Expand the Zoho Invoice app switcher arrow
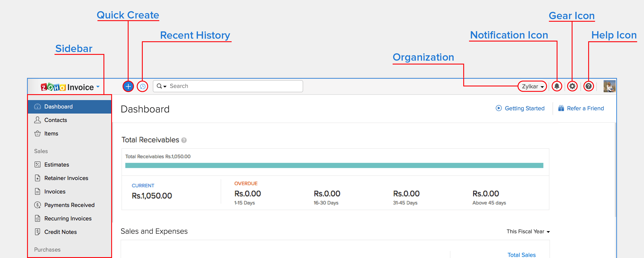The width and height of the screenshot is (644, 258). pyautogui.click(x=98, y=87)
